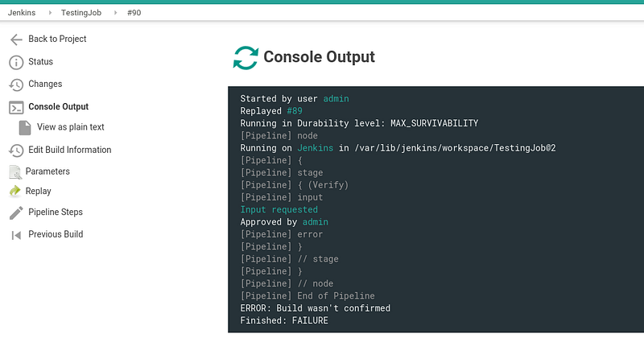Click the Back to Project arrow icon

click(x=16, y=39)
